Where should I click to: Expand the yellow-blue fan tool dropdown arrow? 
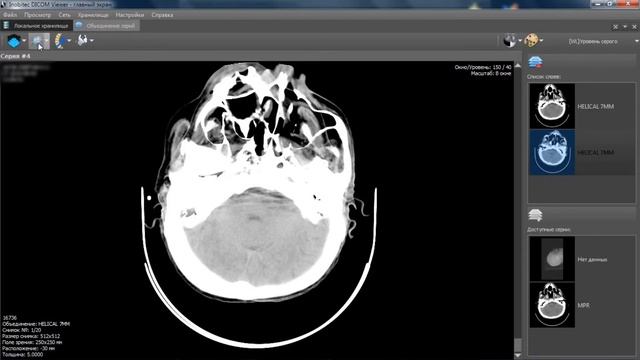pyautogui.click(x=69, y=41)
